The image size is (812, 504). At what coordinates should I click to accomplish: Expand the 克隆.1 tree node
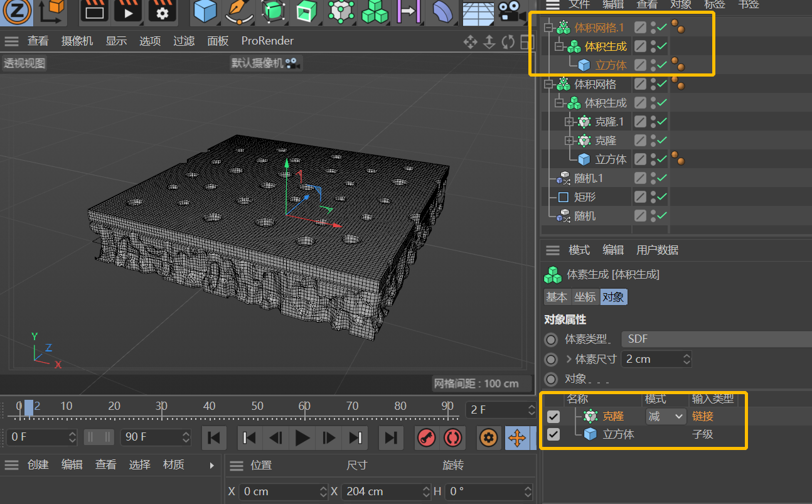coord(569,122)
